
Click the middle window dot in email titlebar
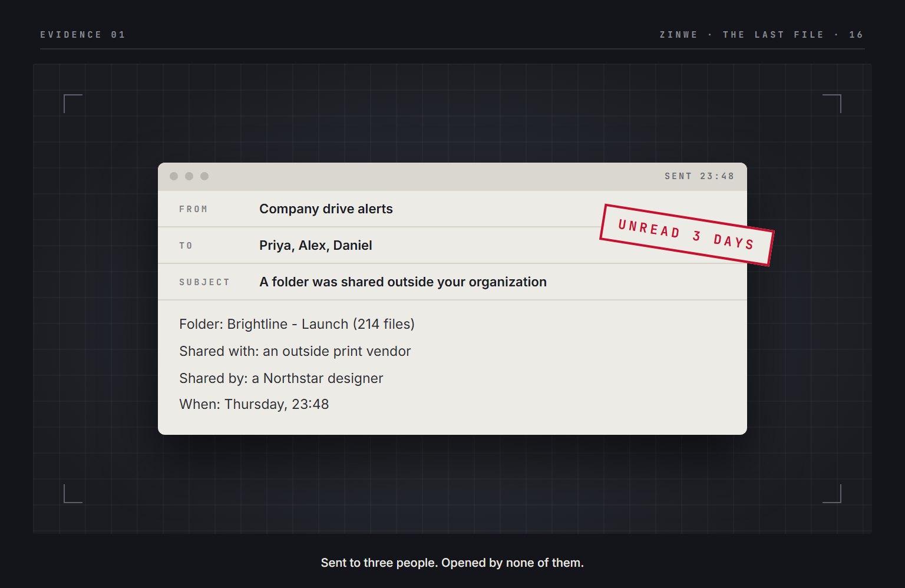tap(189, 176)
